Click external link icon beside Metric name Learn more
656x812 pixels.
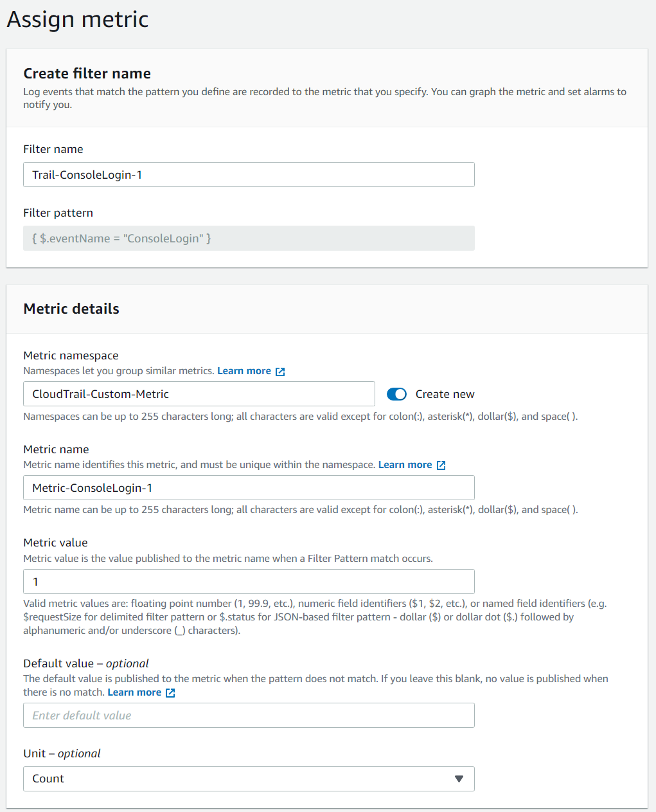[x=441, y=465]
